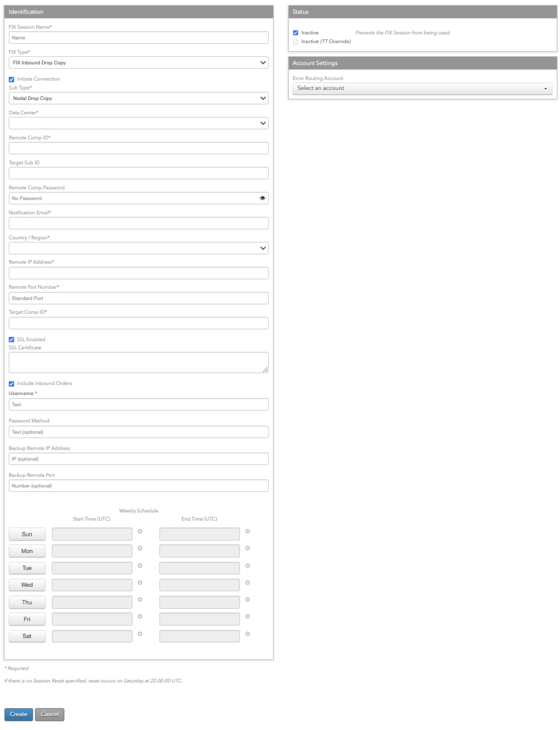Viewport: 560px width, 730px height.
Task: Click the clock icon for Wed end time
Action: click(247, 583)
